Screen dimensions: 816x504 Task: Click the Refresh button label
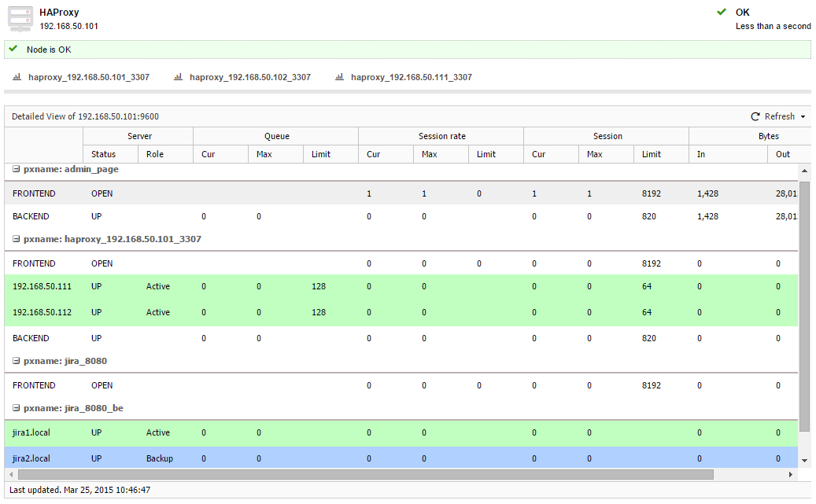779,116
